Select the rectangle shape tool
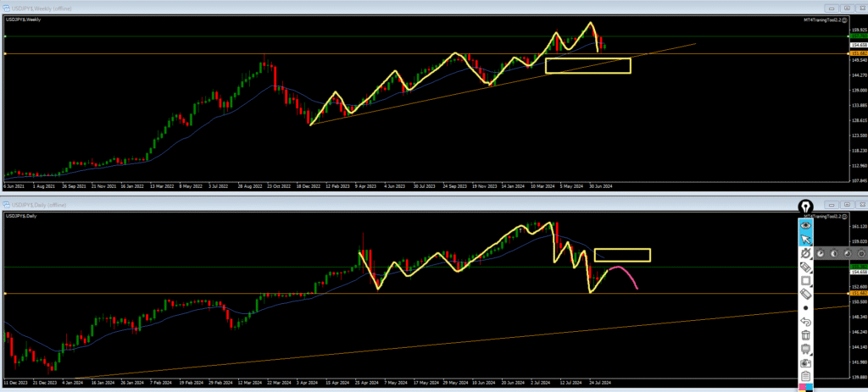Image resolution: width=868 pixels, height=392 pixels. click(805, 280)
